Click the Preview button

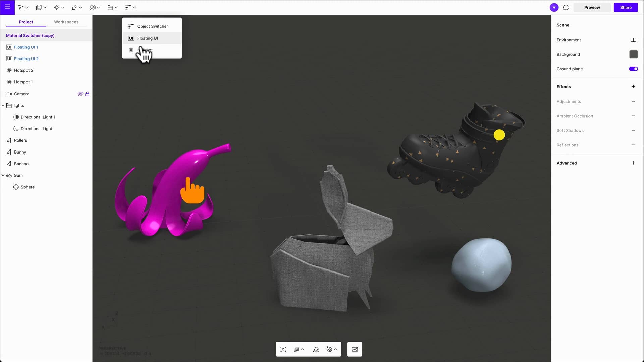pos(592,7)
